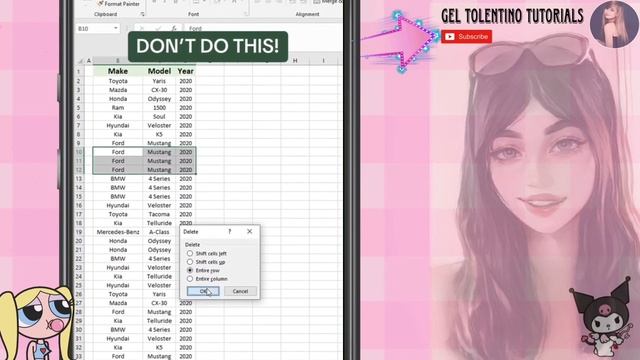
Task: Click the Delete dialog help question mark
Action: (230, 231)
